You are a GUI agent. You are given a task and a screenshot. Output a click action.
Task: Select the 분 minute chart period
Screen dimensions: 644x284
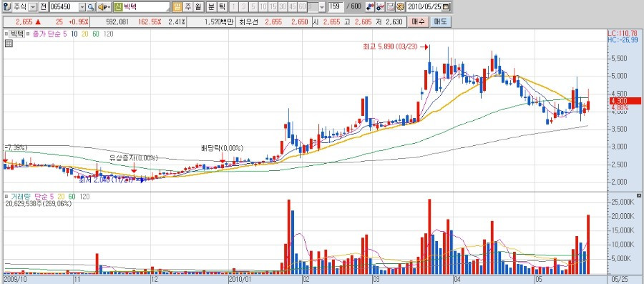tap(211, 7)
